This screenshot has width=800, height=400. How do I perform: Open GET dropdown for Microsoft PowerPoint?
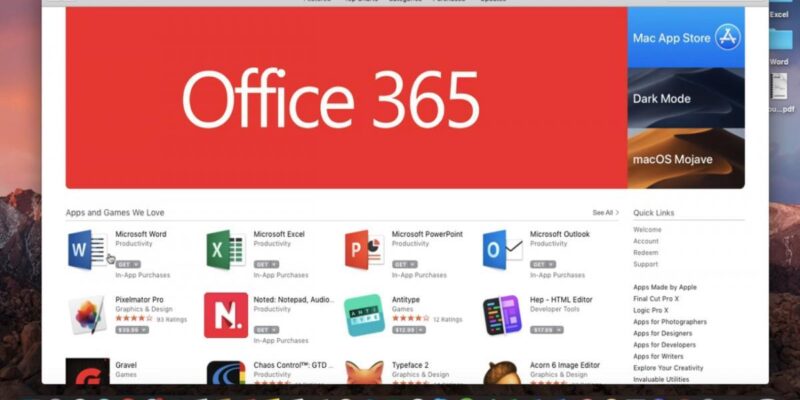[404, 264]
